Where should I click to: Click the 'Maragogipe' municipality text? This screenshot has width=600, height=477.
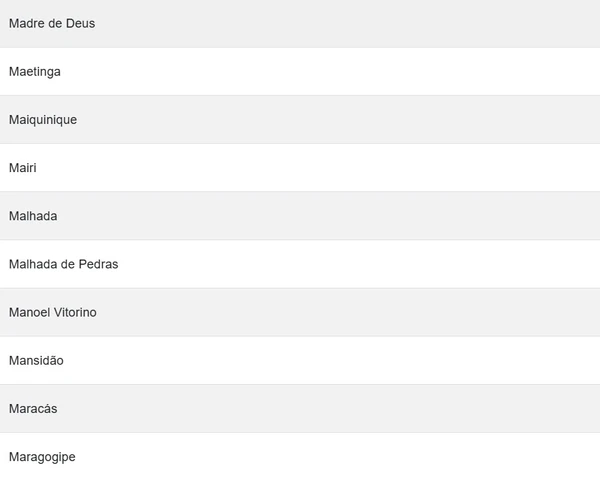coord(42,456)
